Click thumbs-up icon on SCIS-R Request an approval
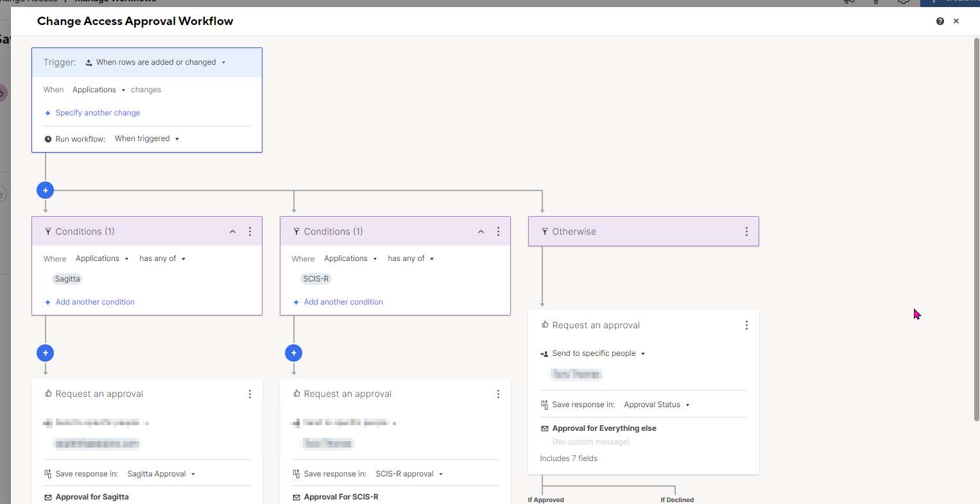Screen dimensions: 980x504 tap(297, 394)
